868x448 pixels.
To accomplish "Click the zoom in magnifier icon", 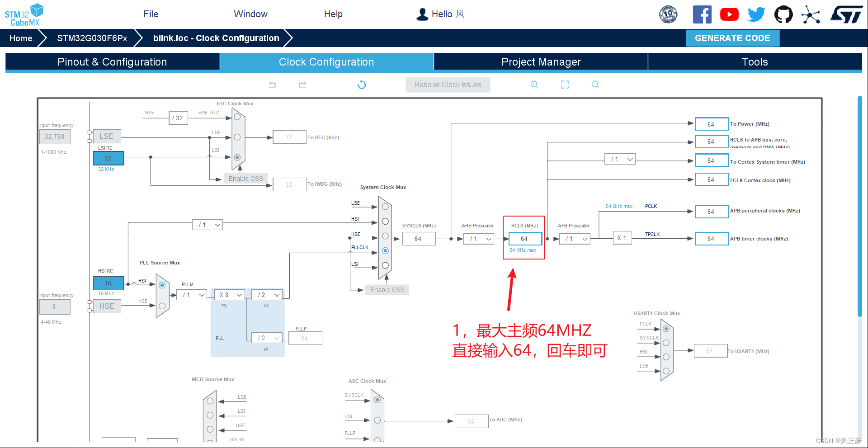I will click(534, 85).
